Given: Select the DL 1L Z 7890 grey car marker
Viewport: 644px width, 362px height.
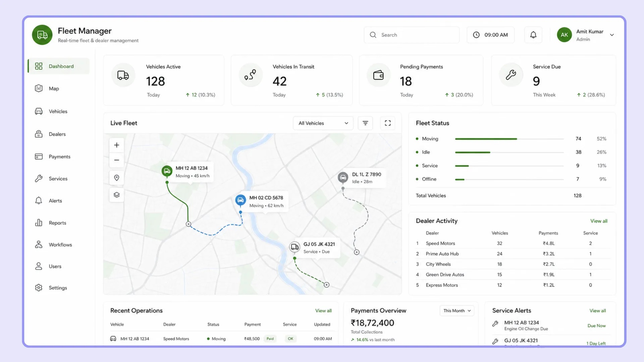Looking at the screenshot, I should (343, 177).
